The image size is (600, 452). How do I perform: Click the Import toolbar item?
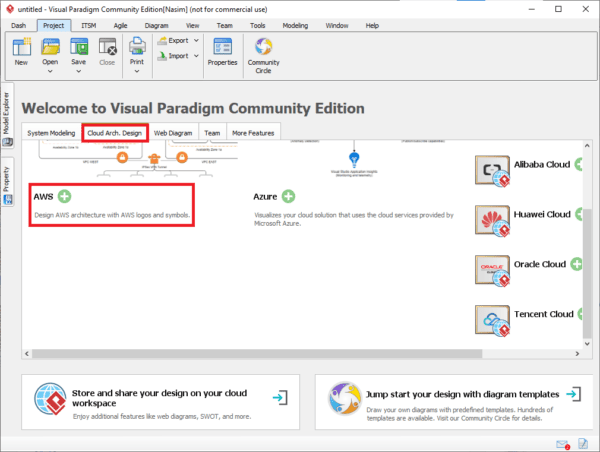tap(178, 56)
